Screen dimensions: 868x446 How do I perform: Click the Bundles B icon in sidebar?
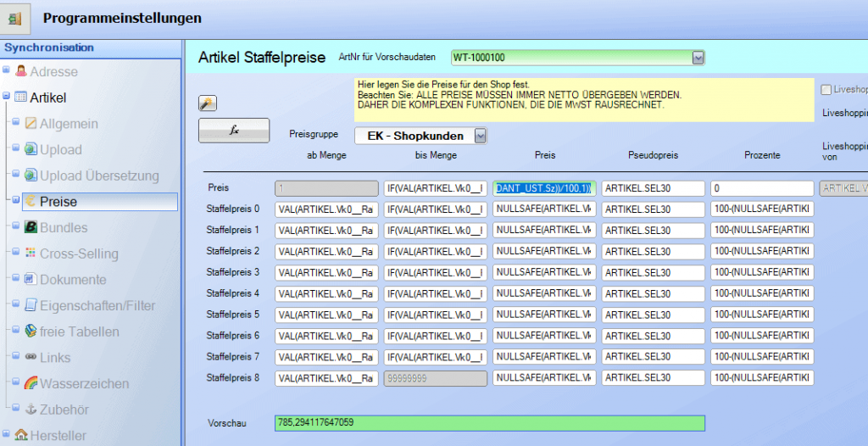[x=31, y=227]
